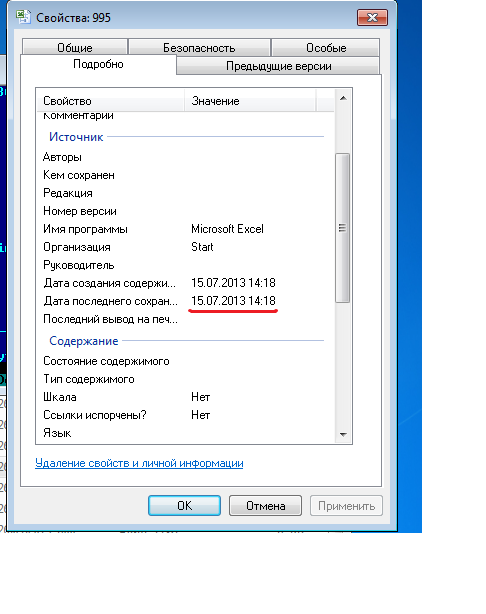
Task: Click the Ссылки испорчены? row
Action: point(186,415)
